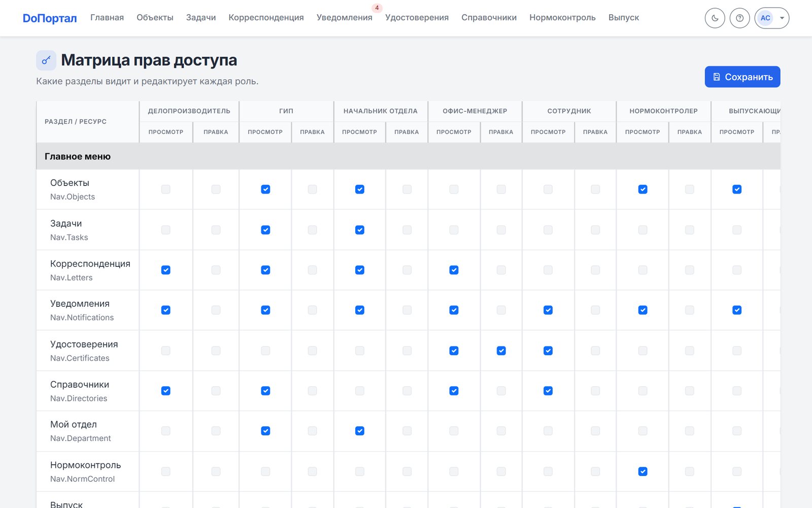Screen dimensions: 812x508
Task: Enable Нормоконтроль view for ГИП
Action: tap(265, 472)
